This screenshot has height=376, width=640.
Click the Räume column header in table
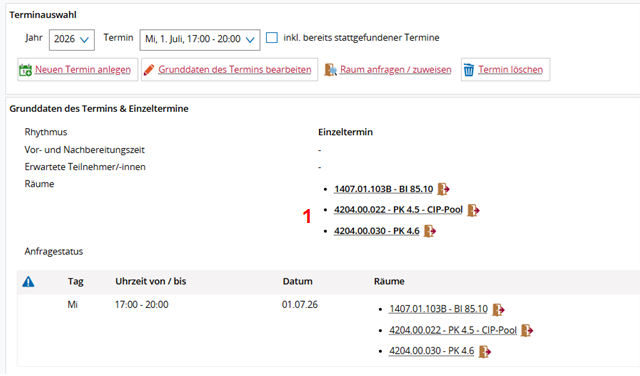tap(389, 281)
